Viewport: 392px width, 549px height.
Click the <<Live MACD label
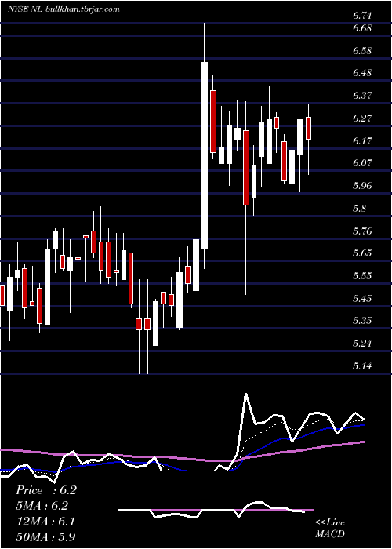pyautogui.click(x=330, y=528)
